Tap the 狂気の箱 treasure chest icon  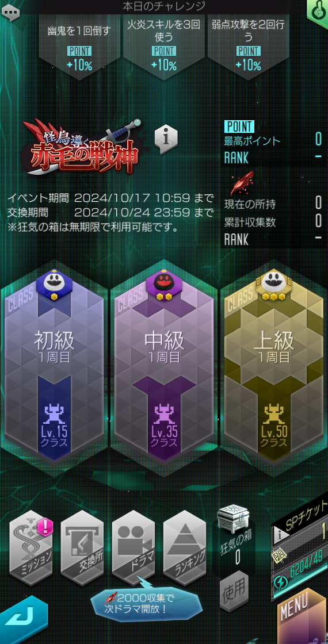(x=234, y=518)
